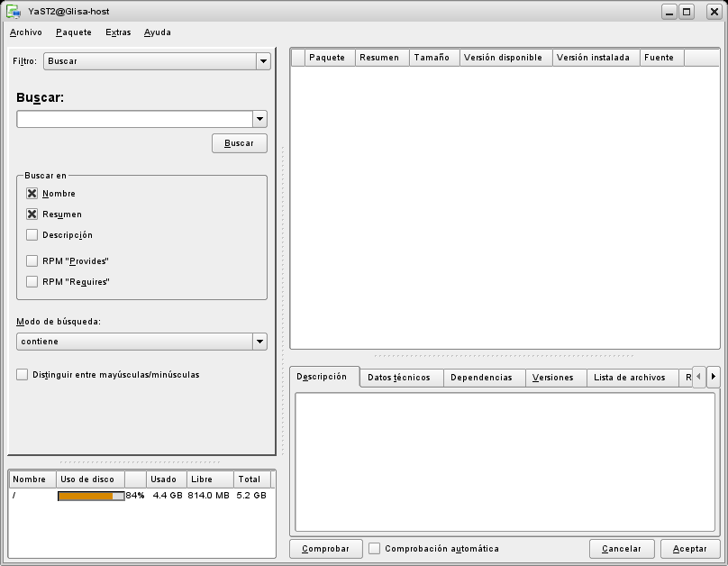
Task: Expand the search history dropdown arrow
Action: click(x=259, y=119)
